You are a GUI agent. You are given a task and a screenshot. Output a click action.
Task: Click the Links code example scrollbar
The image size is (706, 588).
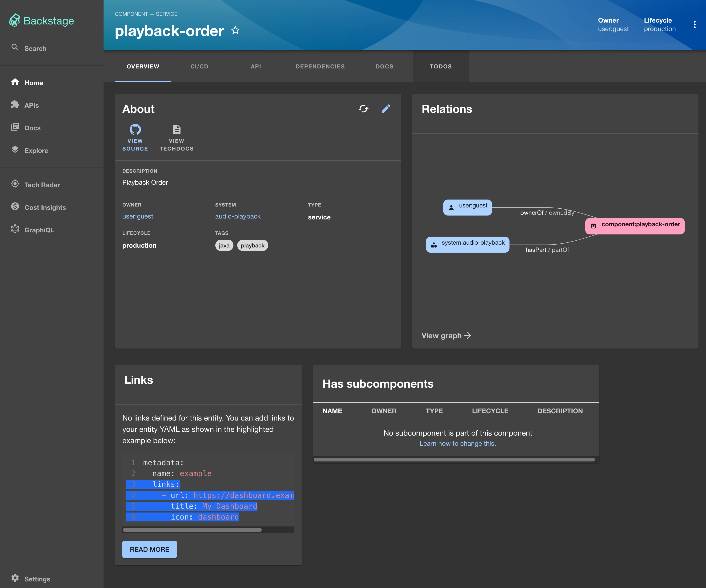pos(192,530)
